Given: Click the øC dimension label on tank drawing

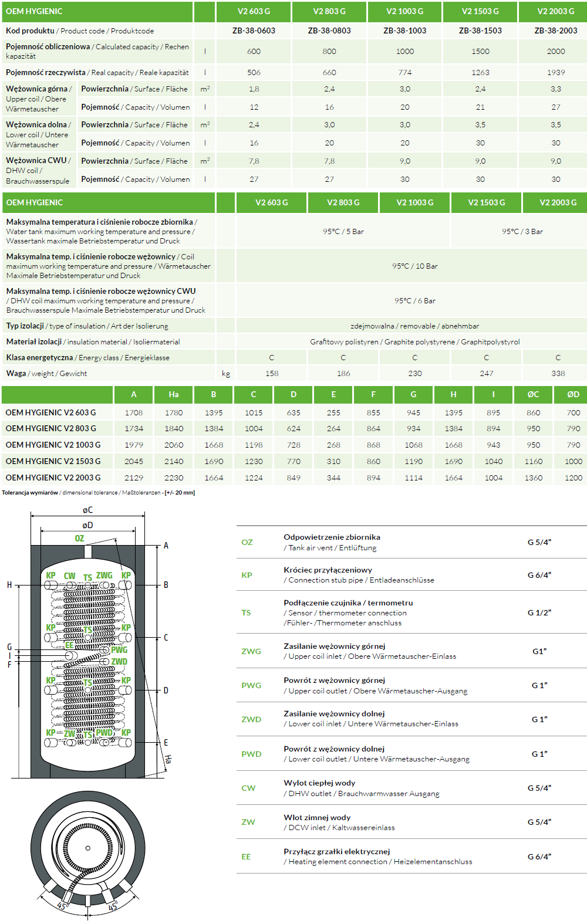Looking at the screenshot, I should (87, 510).
